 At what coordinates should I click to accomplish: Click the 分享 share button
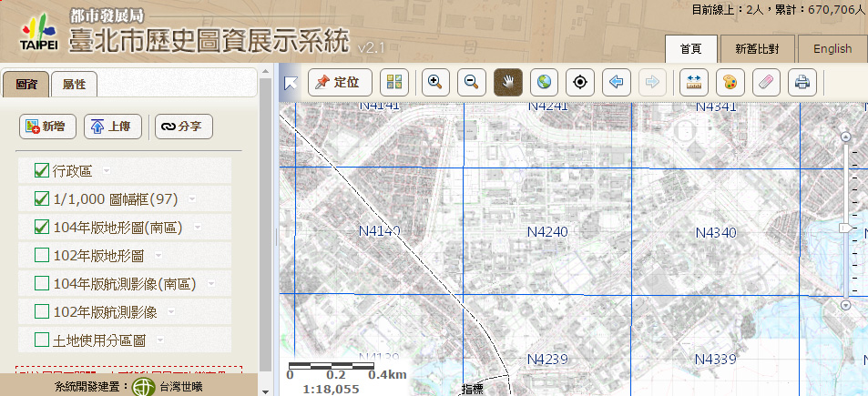(183, 127)
